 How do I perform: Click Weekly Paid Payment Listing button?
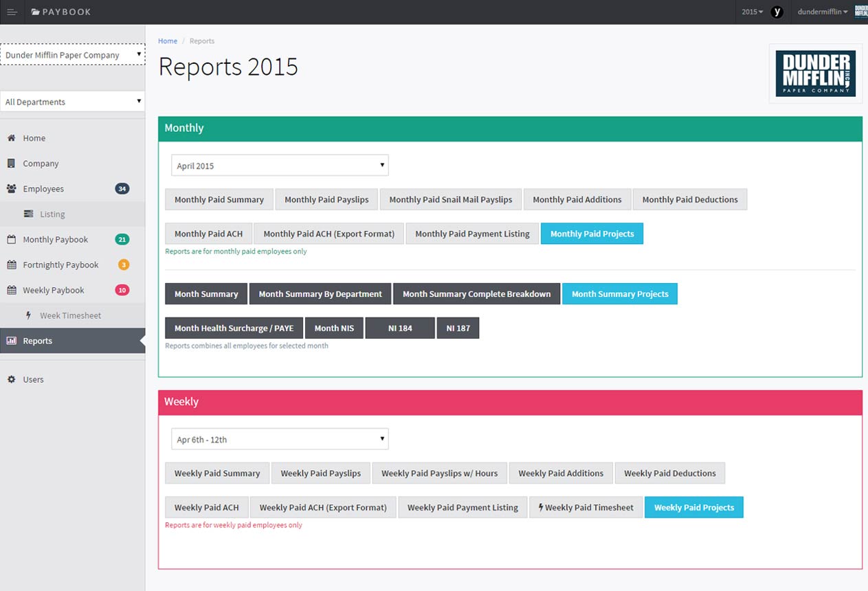[x=463, y=507]
